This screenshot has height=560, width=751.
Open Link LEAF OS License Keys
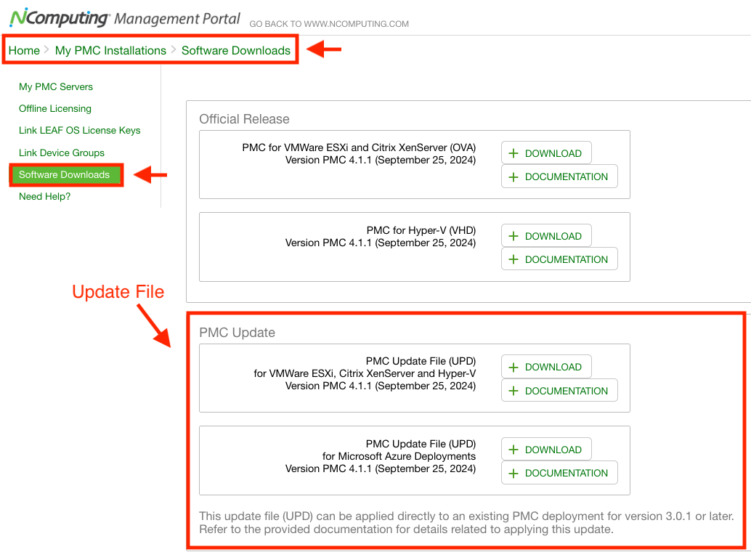79,130
